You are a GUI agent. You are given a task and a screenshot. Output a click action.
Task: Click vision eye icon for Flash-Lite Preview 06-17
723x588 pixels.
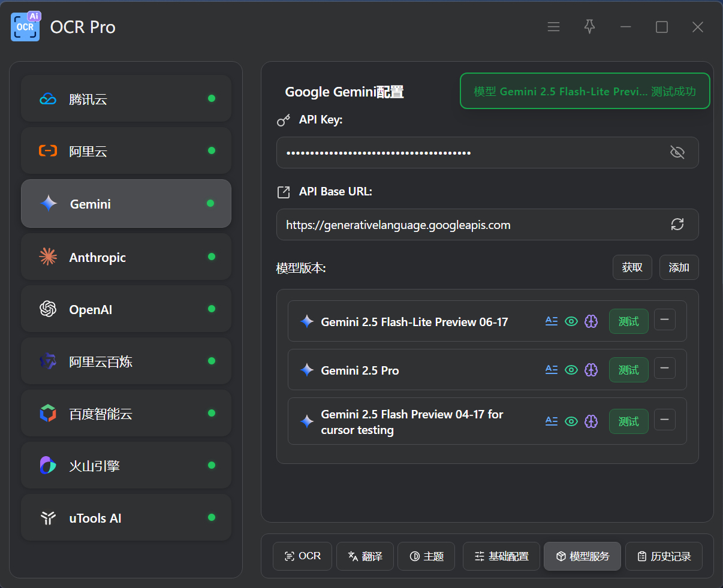pyautogui.click(x=571, y=321)
